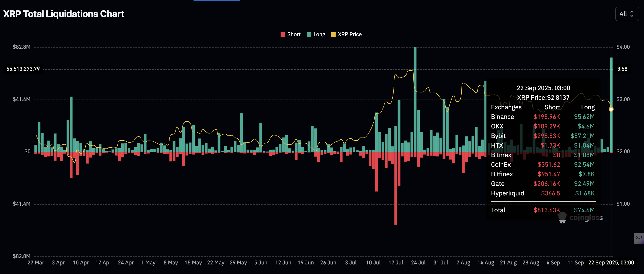
Task: Toggle the XRP Price legend label
Action: tap(349, 34)
